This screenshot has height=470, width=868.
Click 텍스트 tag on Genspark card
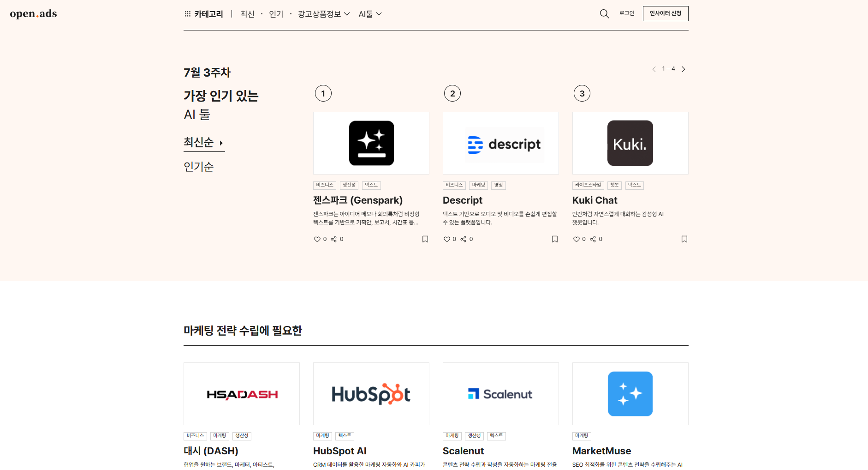click(x=371, y=185)
